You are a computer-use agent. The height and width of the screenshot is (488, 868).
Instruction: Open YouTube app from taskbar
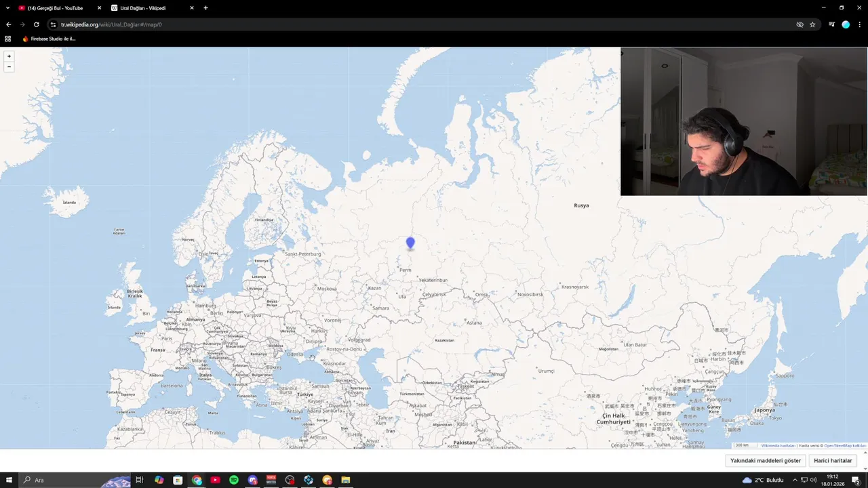pyautogui.click(x=215, y=480)
